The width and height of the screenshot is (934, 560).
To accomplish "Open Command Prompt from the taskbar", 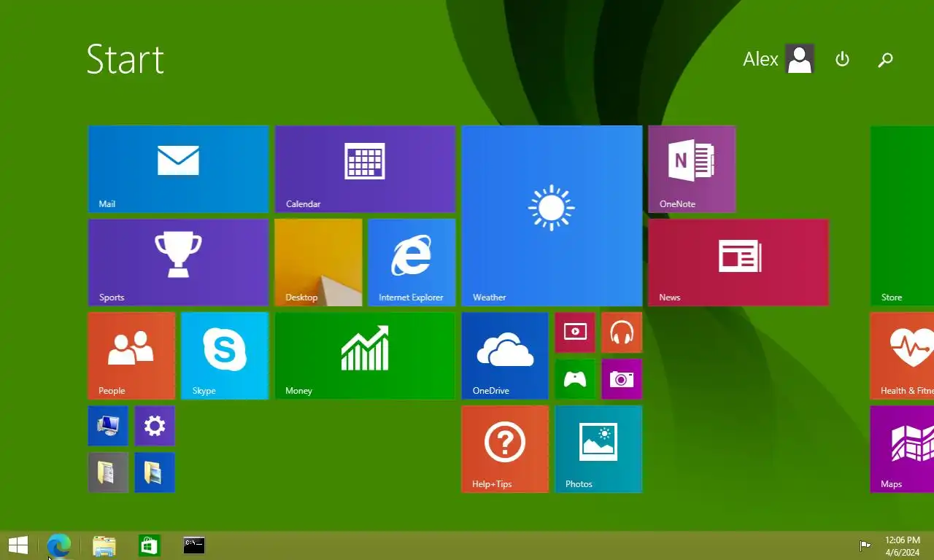I will coord(194,545).
